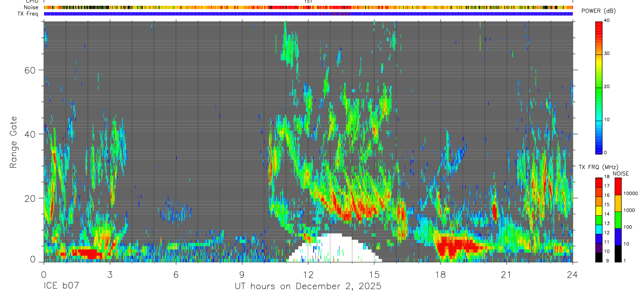Click the 10000 tick on noise legend

pos(630,193)
